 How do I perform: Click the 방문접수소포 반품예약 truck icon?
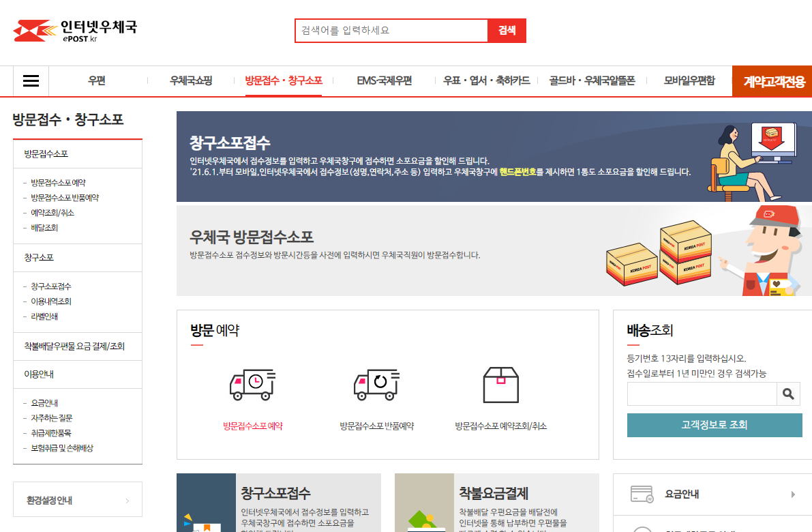(376, 385)
